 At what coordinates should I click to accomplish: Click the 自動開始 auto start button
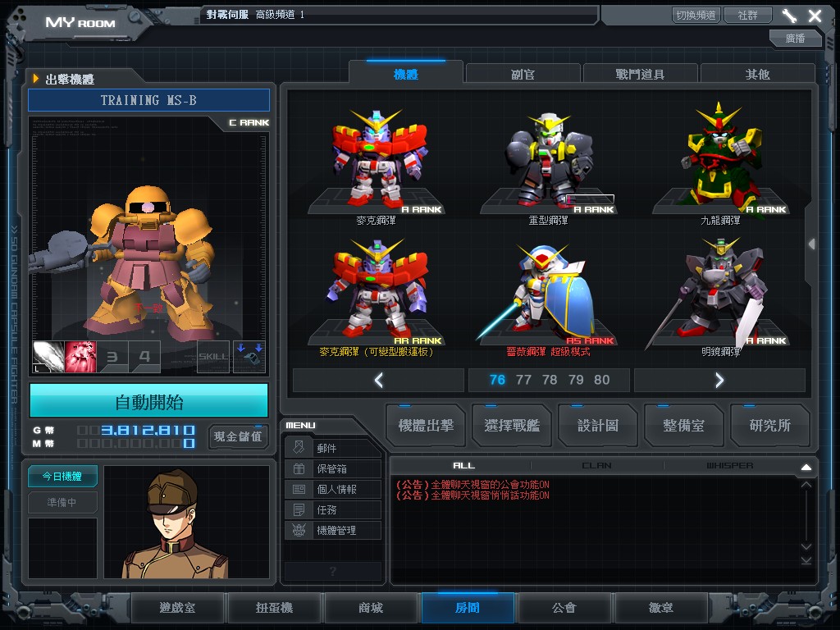149,400
